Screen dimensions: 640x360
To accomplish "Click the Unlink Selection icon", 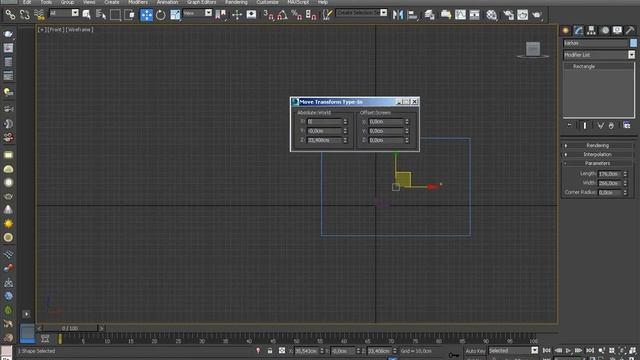I will click(x=24, y=15).
